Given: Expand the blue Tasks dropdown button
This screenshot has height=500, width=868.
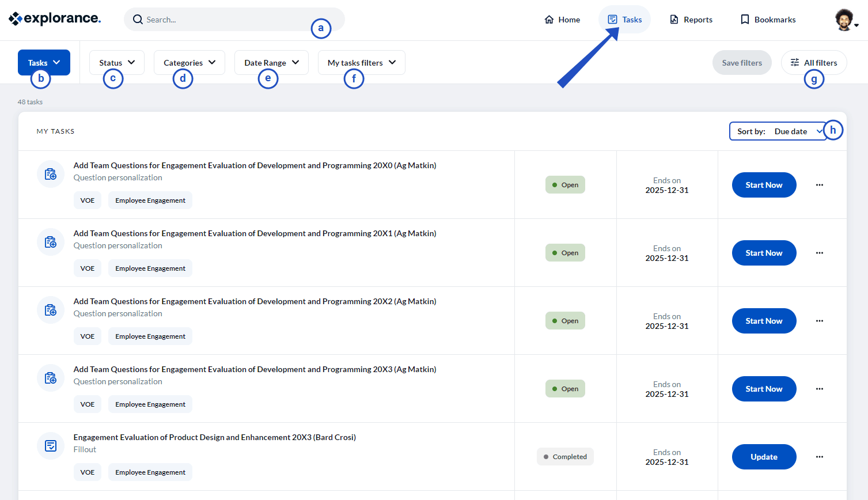Looking at the screenshot, I should tap(44, 62).
